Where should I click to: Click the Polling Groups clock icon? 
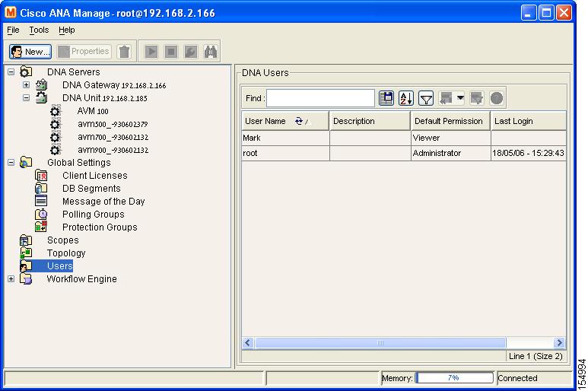[x=41, y=214]
